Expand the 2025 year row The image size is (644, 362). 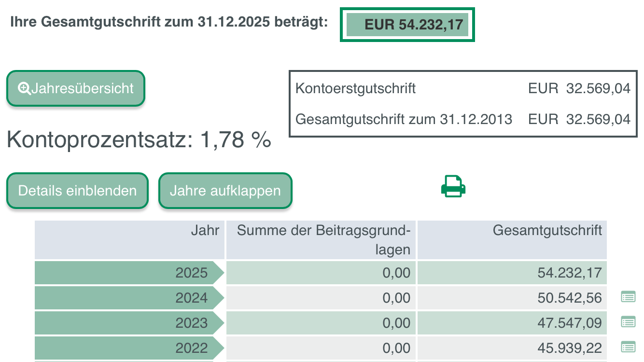129,273
